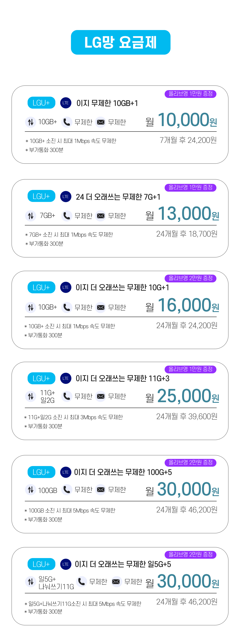240x644 pixels.
Task: Click the LTE icon beside 이지 무제한 10GB+1
Action: pyautogui.click(x=66, y=103)
